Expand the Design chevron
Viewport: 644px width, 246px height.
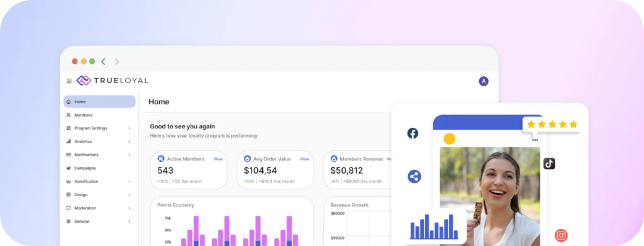130,194
